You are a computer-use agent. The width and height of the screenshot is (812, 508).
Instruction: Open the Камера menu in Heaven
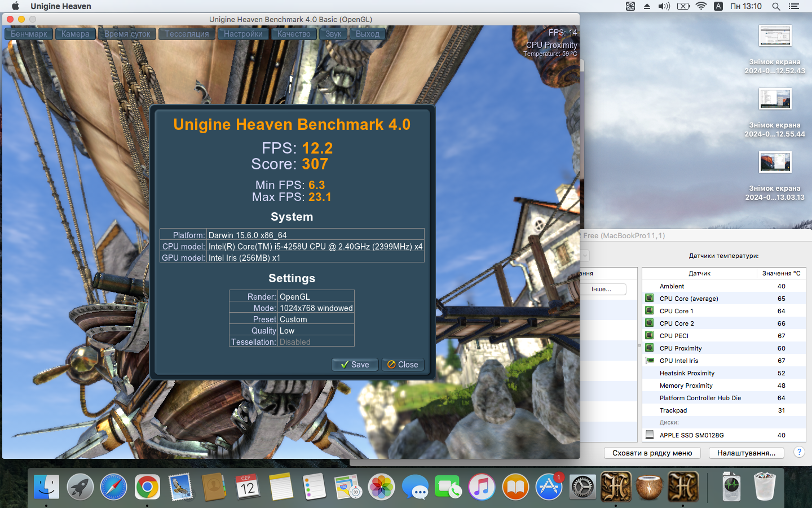tap(76, 34)
